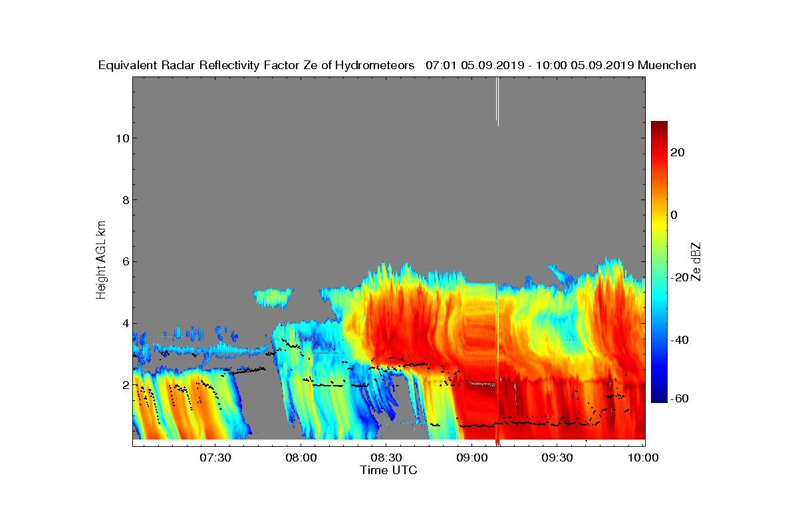Click the '08:30' time tick label

pyautogui.click(x=386, y=458)
